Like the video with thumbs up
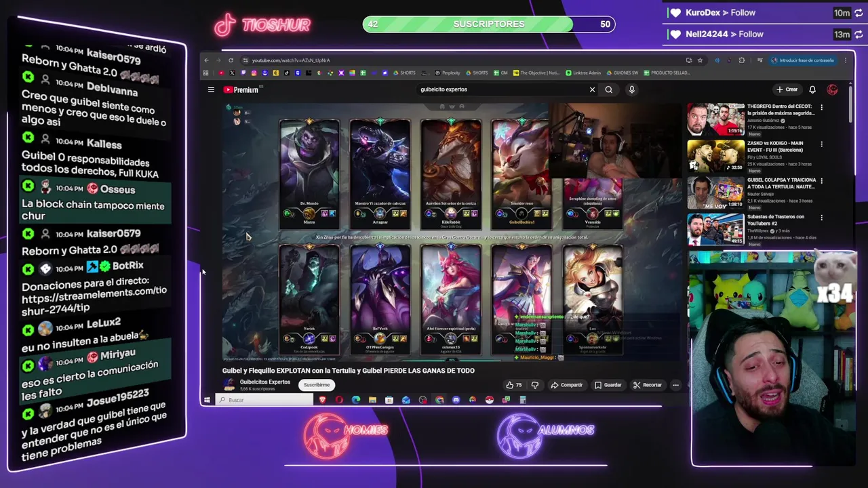Image resolution: width=868 pixels, height=488 pixels. (x=514, y=385)
